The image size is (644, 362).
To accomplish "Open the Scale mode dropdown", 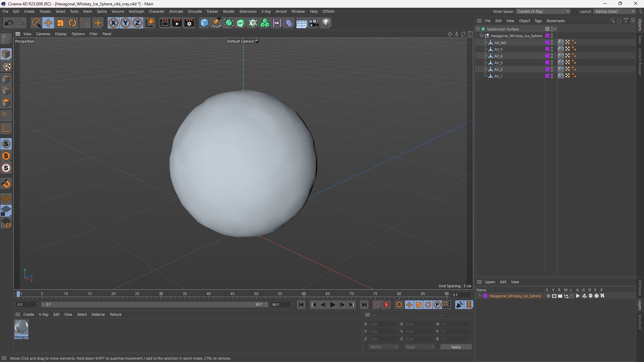I will (420, 347).
